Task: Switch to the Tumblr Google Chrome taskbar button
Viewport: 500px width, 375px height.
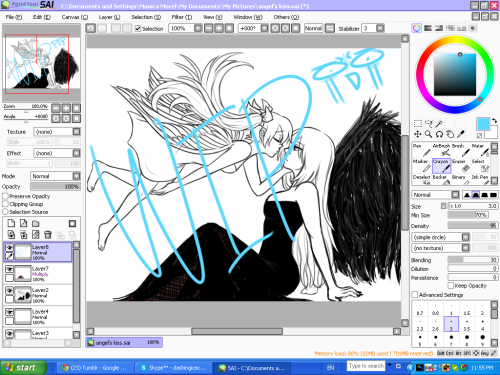Action: (95, 368)
